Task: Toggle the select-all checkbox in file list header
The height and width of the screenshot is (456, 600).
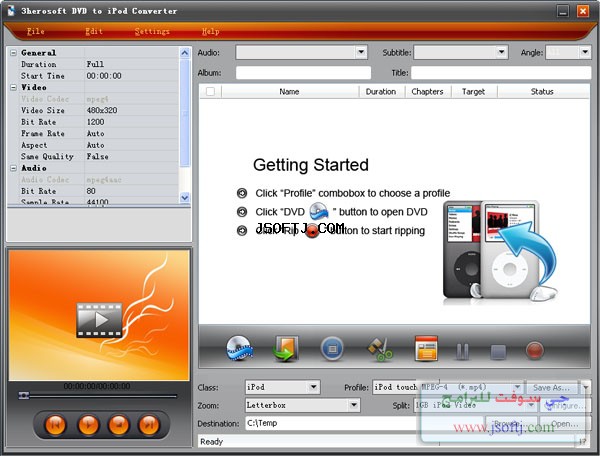Action: [x=210, y=91]
